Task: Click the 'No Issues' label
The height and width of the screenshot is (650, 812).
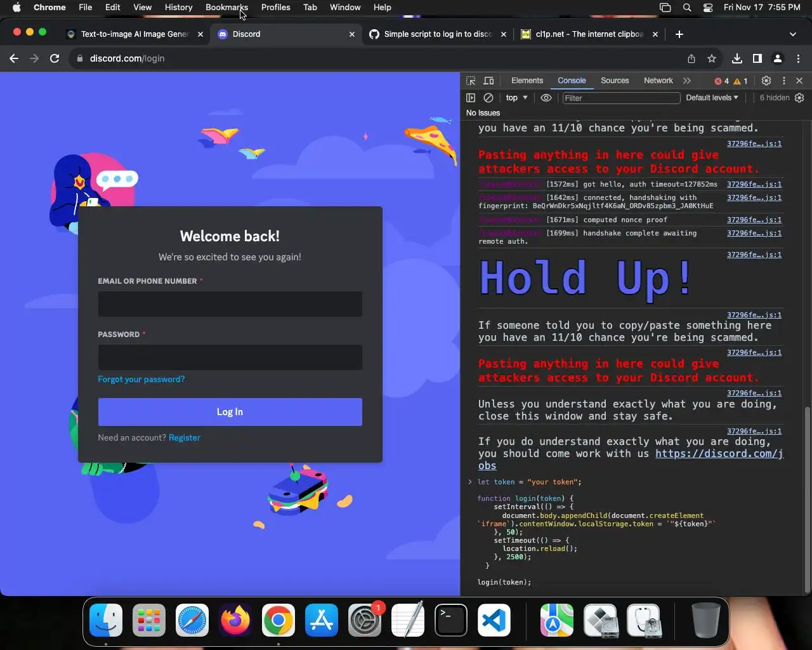Action: click(483, 113)
